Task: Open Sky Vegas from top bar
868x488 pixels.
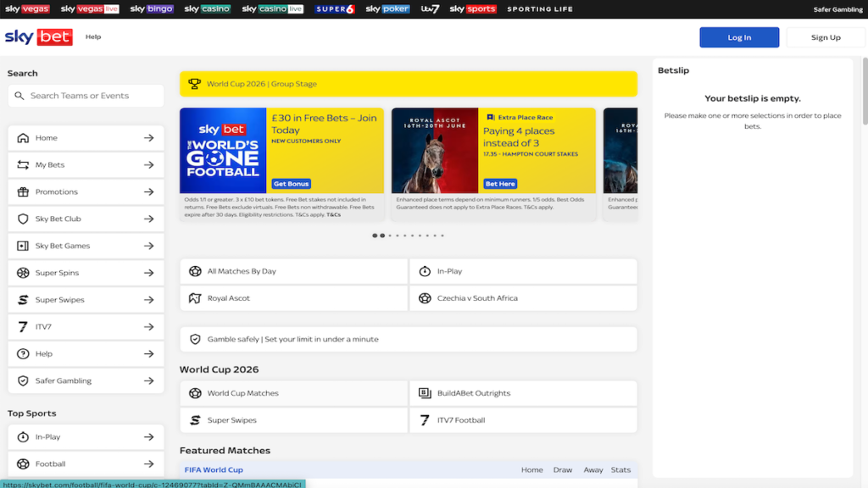Action: tap(27, 8)
